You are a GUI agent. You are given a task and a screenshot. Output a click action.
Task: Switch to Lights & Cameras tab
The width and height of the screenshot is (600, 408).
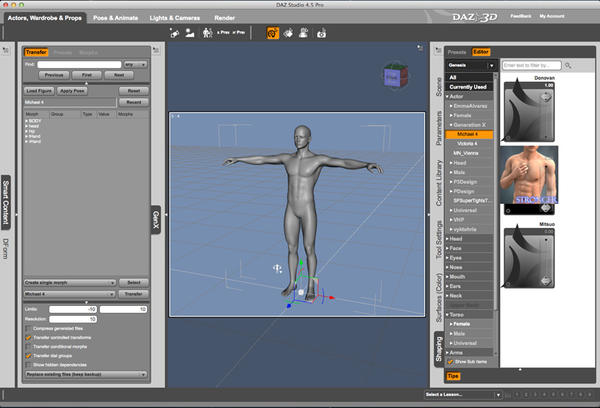pyautogui.click(x=174, y=18)
